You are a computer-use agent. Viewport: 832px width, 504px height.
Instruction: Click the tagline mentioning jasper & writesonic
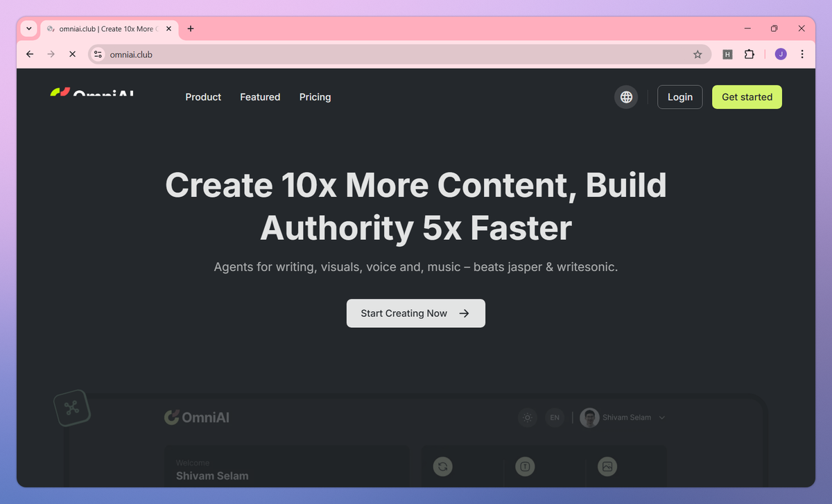point(416,266)
